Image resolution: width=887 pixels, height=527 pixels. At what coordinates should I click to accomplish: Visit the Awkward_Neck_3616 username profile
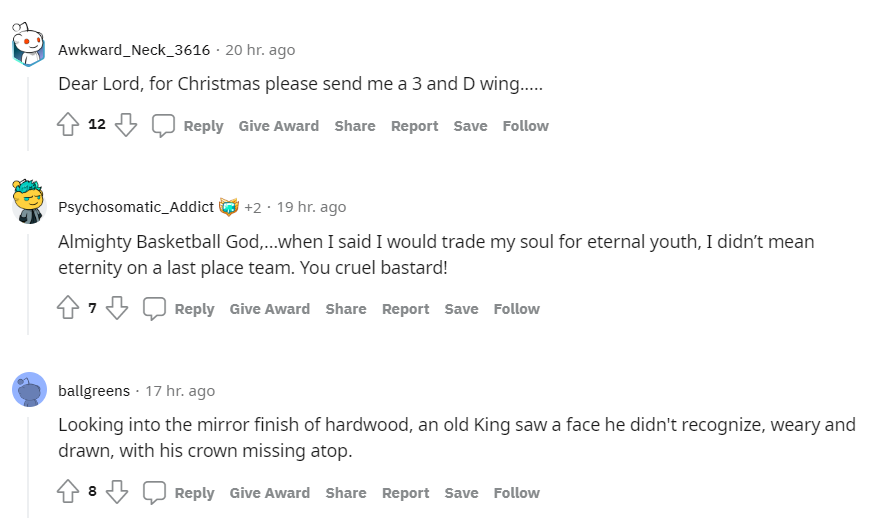pyautogui.click(x=134, y=50)
